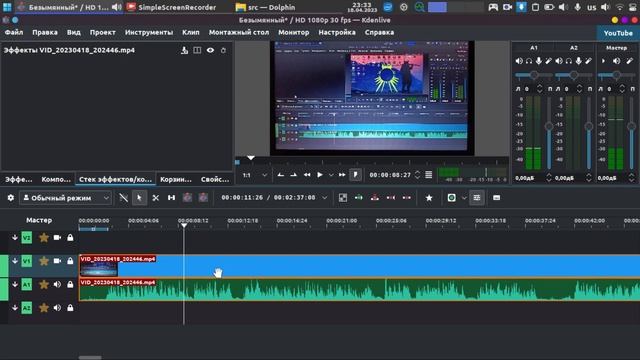
Task: Hide video on track V1
Action: (57, 260)
